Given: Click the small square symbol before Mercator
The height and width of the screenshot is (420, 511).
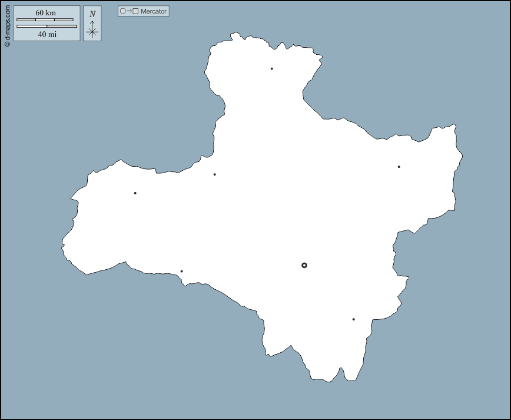Looking at the screenshot, I should coord(135,11).
